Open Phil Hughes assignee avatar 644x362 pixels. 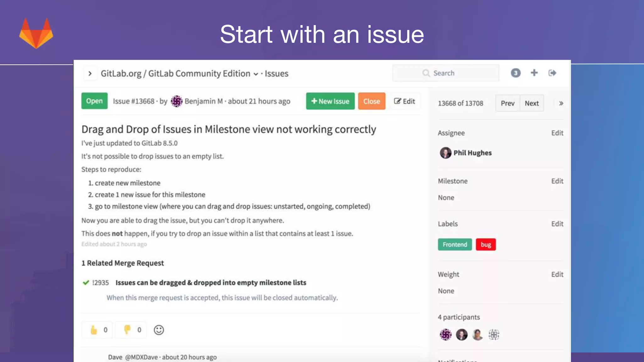(x=445, y=153)
